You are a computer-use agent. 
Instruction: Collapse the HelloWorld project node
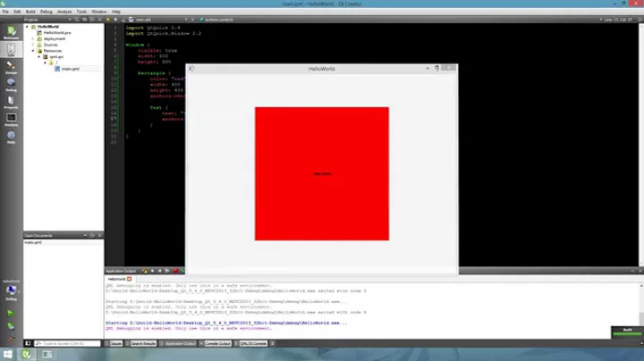[27, 27]
